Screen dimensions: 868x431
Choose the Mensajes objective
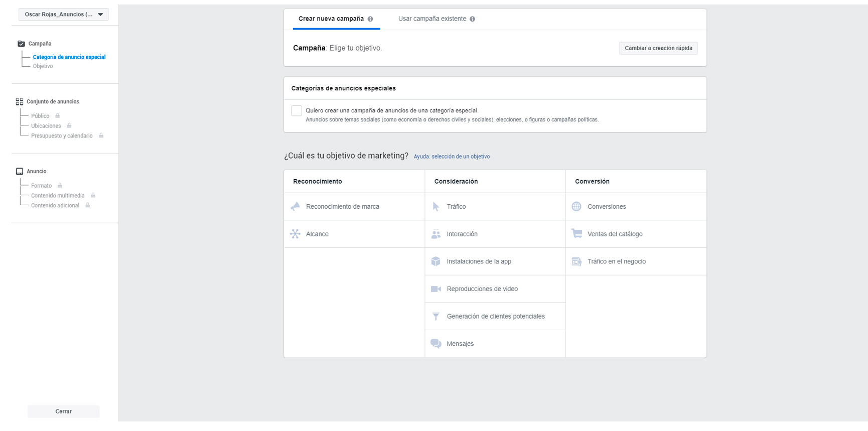point(495,344)
